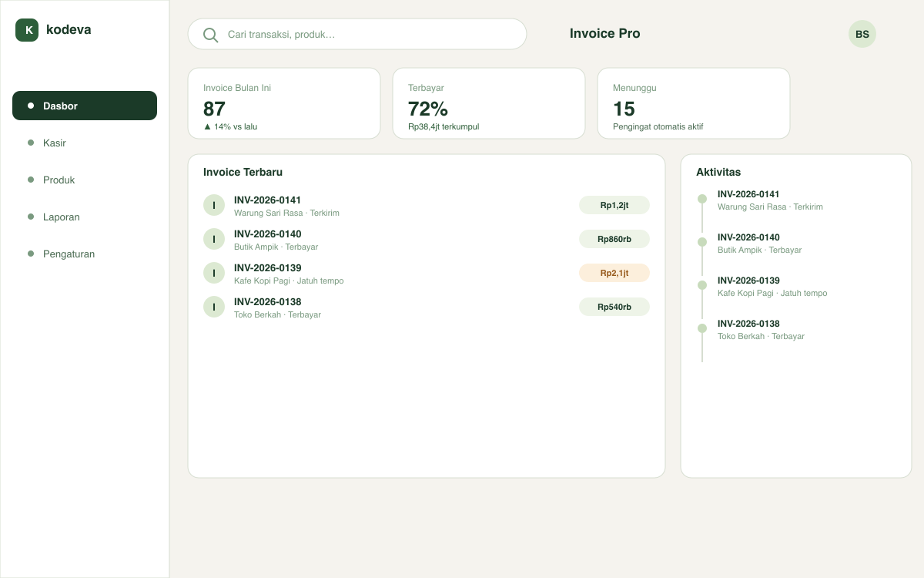This screenshot has height=578, width=924.
Task: Click the Rp860rb amount badge
Action: [x=614, y=239]
